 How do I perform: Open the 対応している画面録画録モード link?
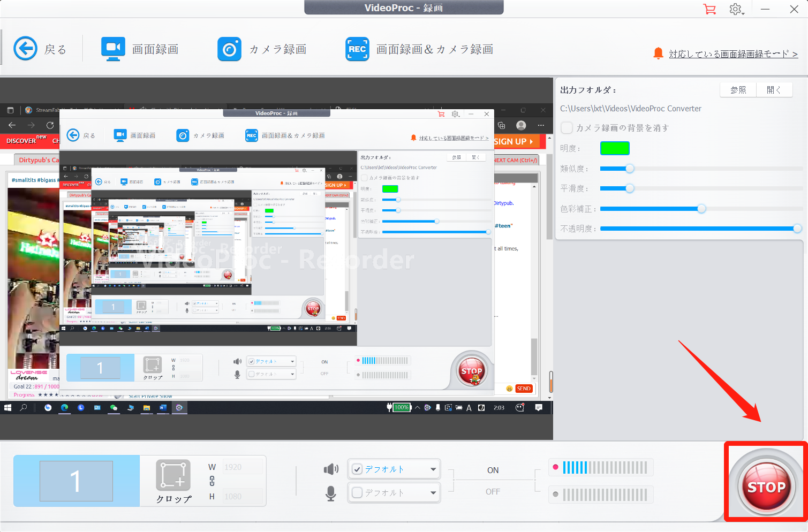pos(733,54)
